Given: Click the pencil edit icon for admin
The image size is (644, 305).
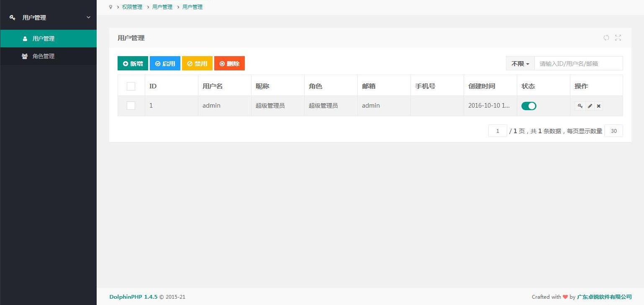Looking at the screenshot, I should [590, 106].
